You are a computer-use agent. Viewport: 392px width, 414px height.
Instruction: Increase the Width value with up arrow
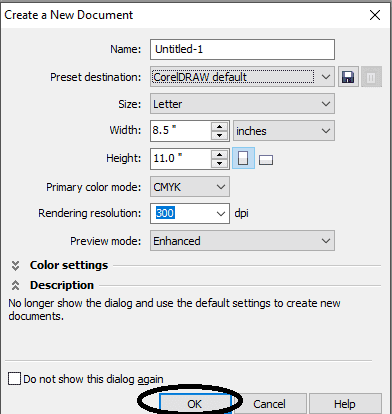tap(219, 127)
